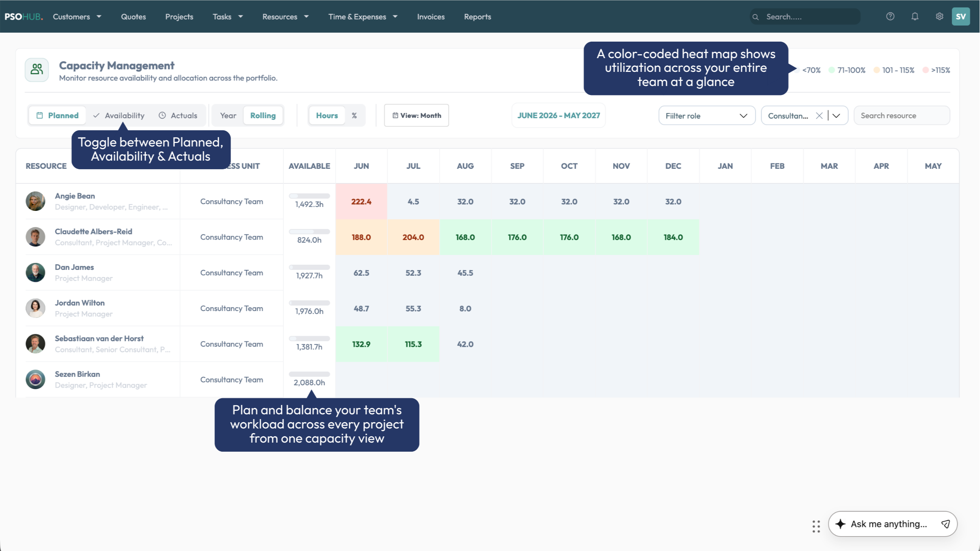Expand the Time & Expenses menu
The image size is (980, 551).
pos(363,16)
